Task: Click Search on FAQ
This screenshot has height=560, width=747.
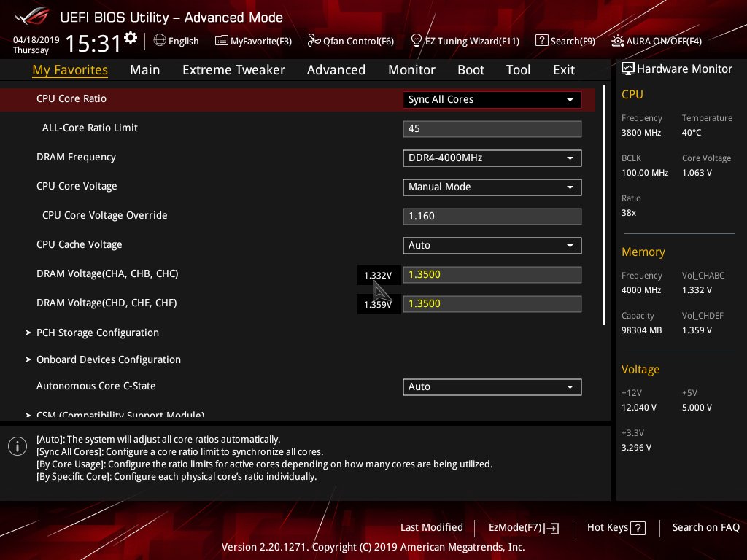Action: [x=706, y=528]
